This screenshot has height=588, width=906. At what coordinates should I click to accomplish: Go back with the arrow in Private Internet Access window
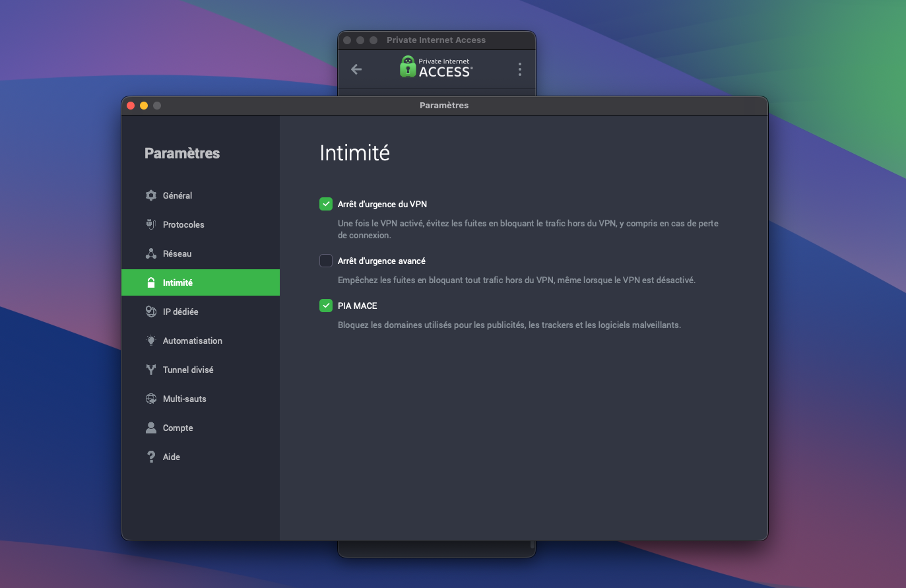point(356,69)
